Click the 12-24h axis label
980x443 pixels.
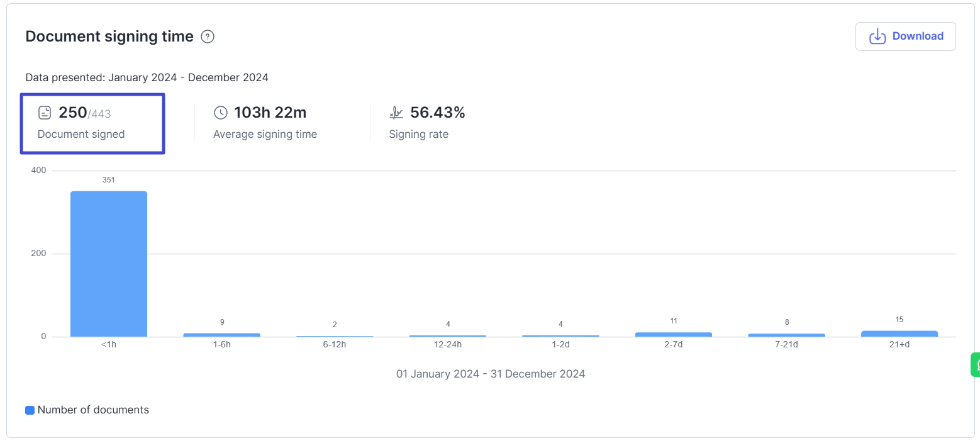(448, 345)
